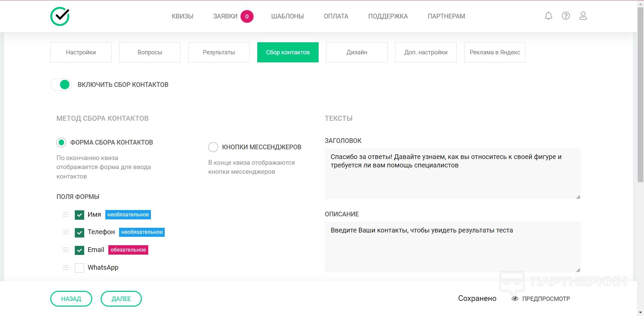Disable the ВКЛЮЧИТЬ СБОР КОНТАКТОВ toggle
The height and width of the screenshot is (316, 644).
[61, 85]
